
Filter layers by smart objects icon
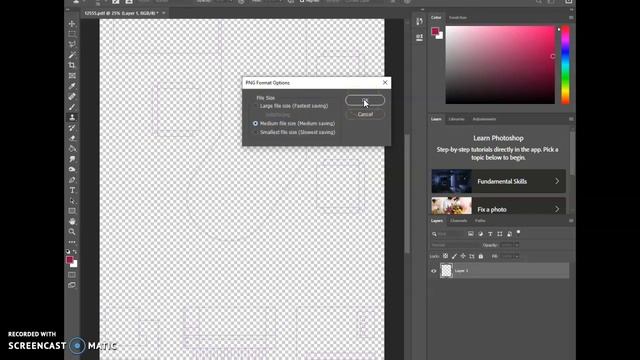tap(509, 234)
